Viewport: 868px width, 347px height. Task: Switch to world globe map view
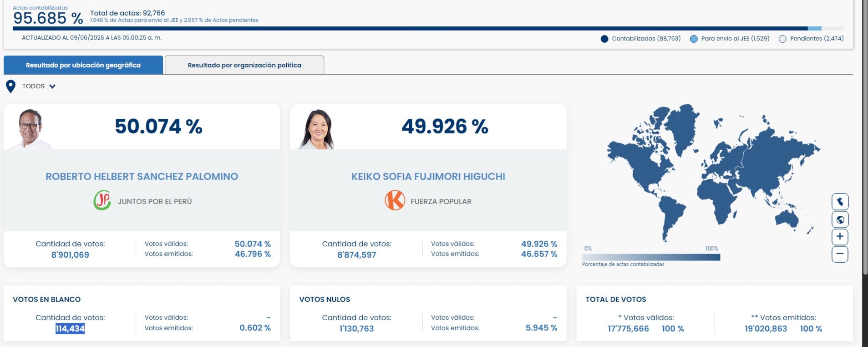[840, 219]
